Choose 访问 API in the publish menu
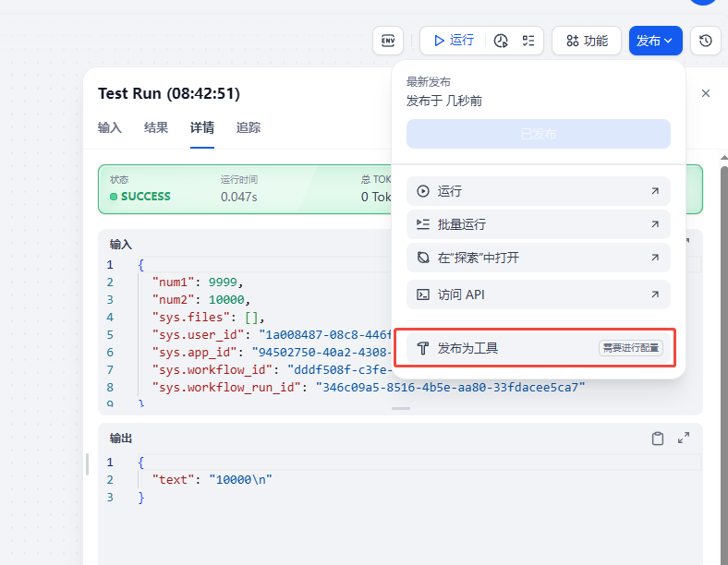Image resolution: width=728 pixels, height=565 pixels. 538,295
